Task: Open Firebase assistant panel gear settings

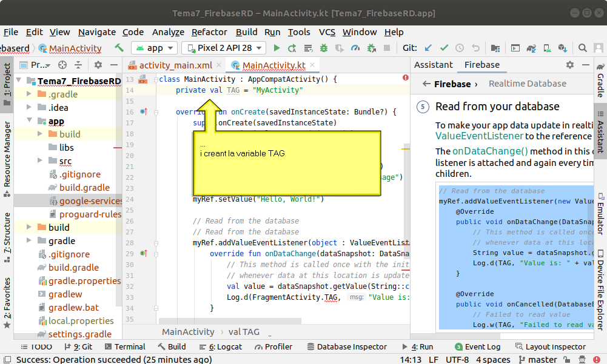Action: coord(570,65)
